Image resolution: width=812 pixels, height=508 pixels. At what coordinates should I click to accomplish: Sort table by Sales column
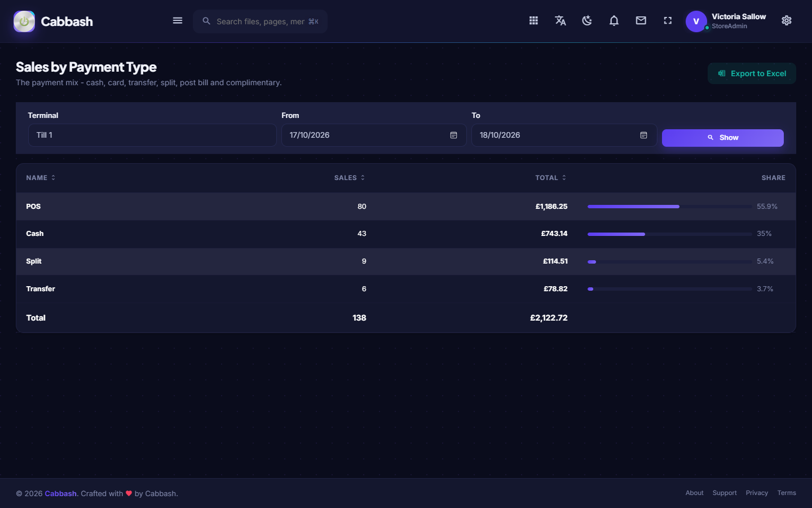(350, 178)
